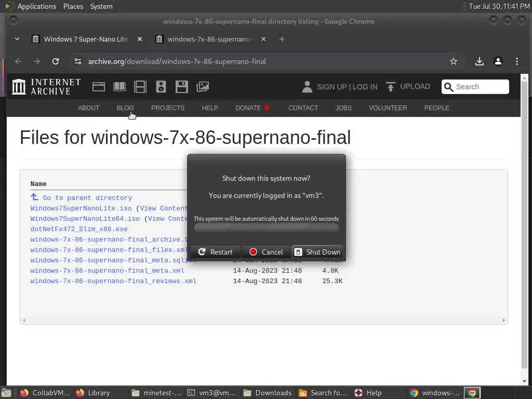Open the DONATE nav link
This screenshot has width=532, height=399.
(252, 108)
